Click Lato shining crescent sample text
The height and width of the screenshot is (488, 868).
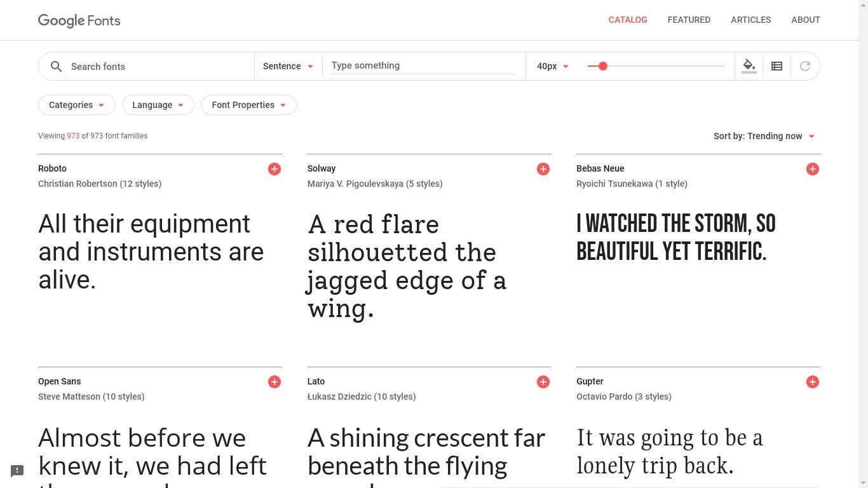[x=426, y=456]
